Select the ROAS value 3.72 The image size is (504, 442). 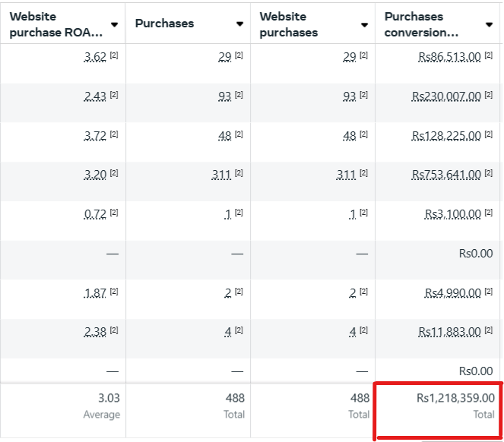tap(95, 135)
